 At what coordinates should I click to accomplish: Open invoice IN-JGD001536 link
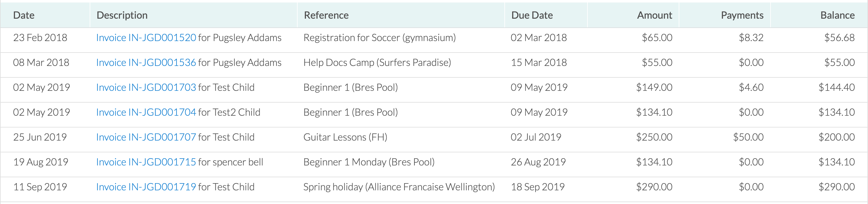pyautogui.click(x=146, y=63)
